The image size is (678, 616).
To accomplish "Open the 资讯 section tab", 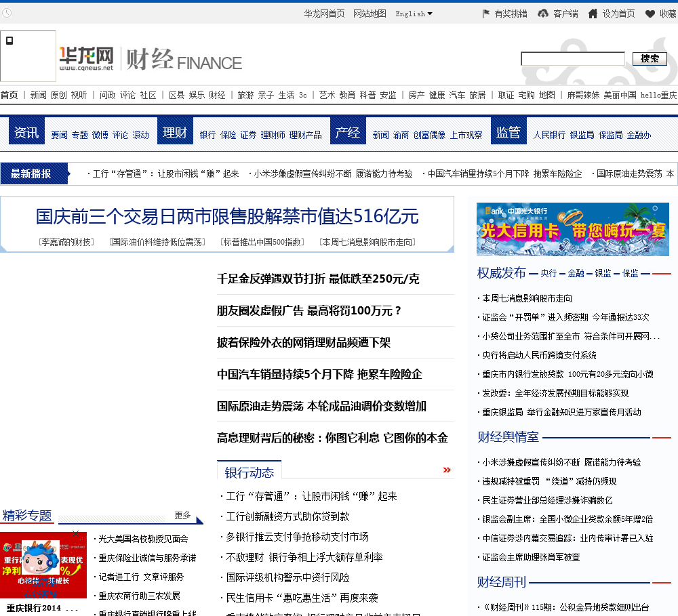I will (x=27, y=132).
